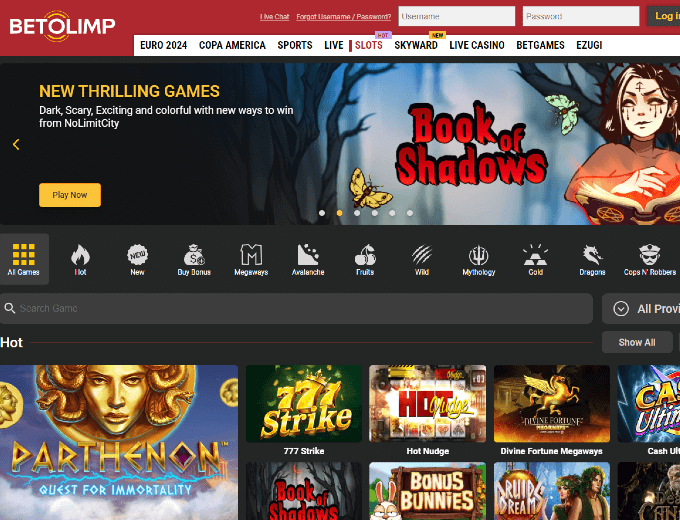Open the Fruits cherry category

point(365,259)
